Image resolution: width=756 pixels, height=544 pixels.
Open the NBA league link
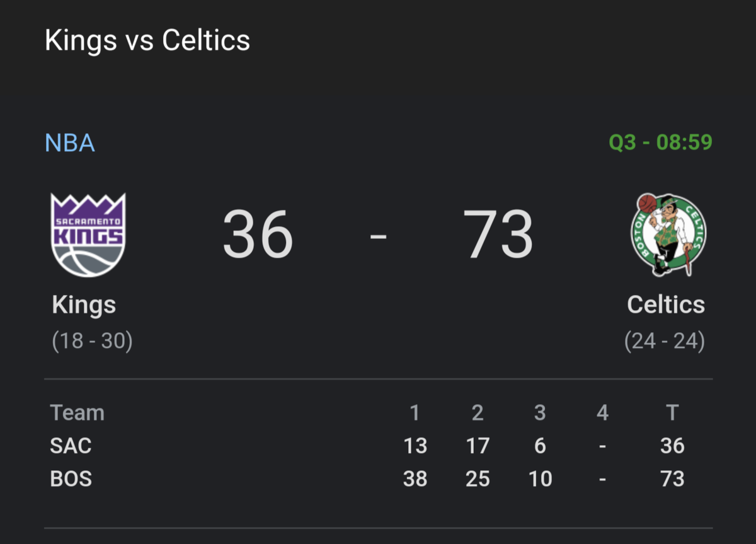(70, 143)
